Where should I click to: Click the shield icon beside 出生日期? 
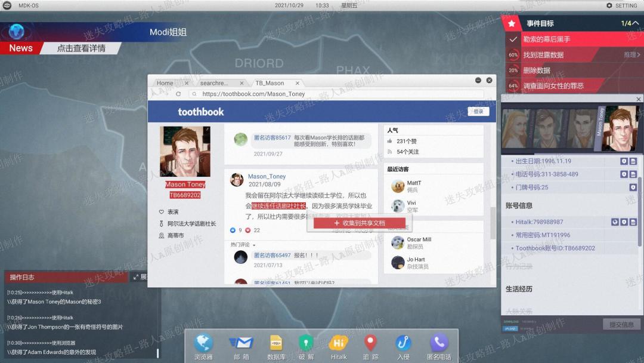pos(624,161)
